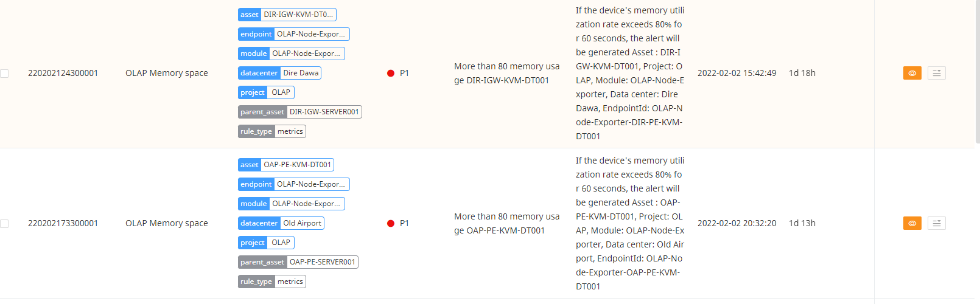Open alert ID 220202173300001
The height and width of the screenshot is (304, 980).
coord(63,223)
